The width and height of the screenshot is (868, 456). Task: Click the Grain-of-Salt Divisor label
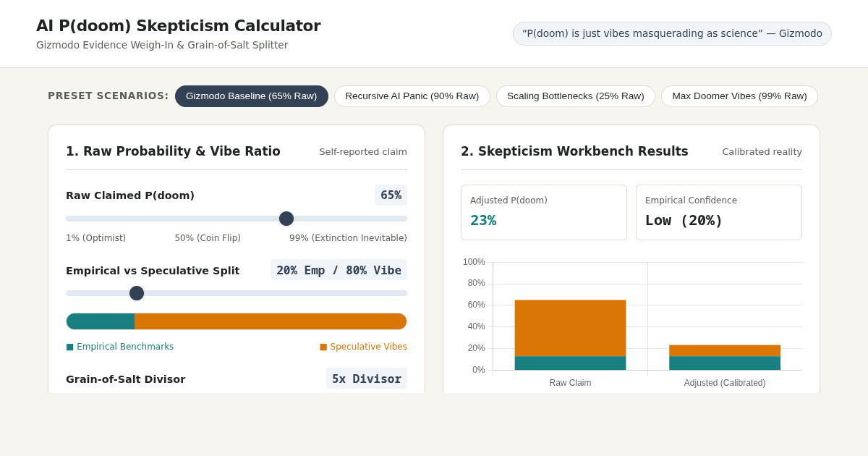pos(126,379)
